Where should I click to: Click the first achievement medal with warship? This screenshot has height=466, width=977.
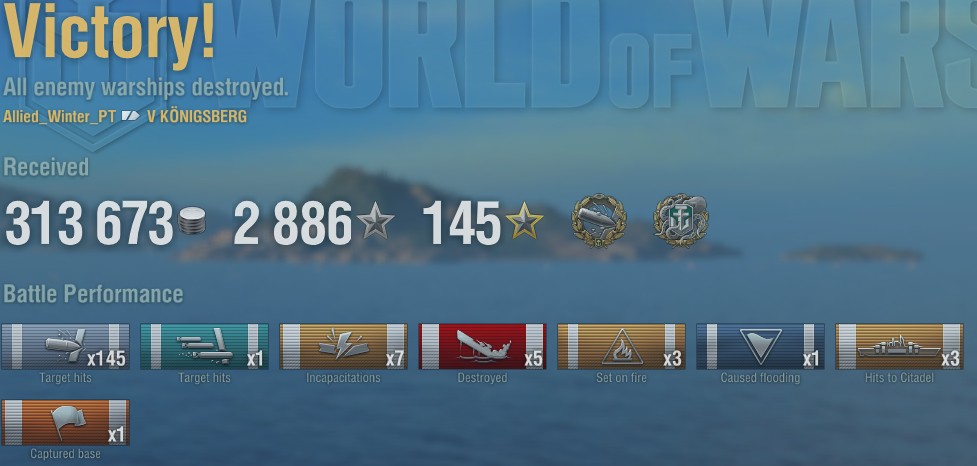point(599,221)
